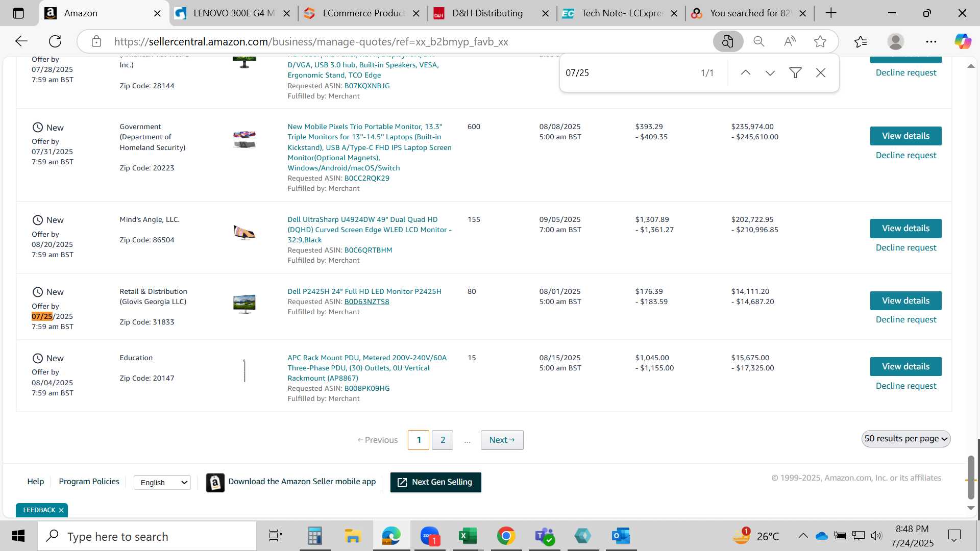980x551 pixels.
Task: Open ASIN B0D63NZTS8 link
Action: 366,302
